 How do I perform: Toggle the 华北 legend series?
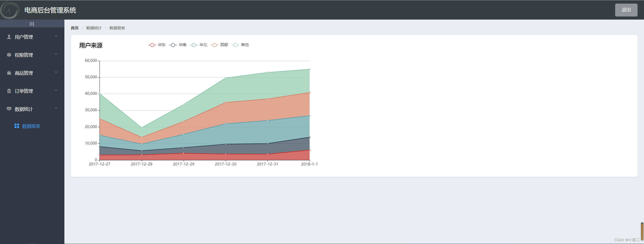pyautogui.click(x=199, y=45)
